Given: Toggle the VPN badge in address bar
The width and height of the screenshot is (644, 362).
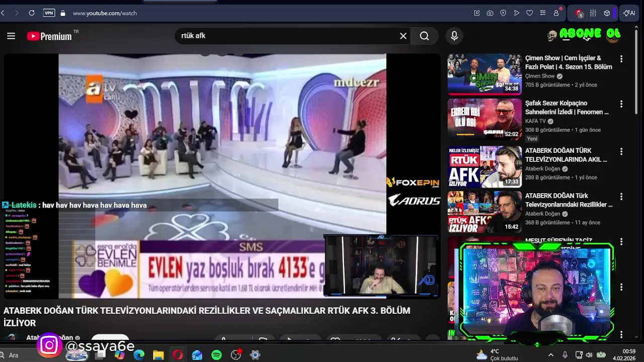Looking at the screenshot, I should 49,13.
